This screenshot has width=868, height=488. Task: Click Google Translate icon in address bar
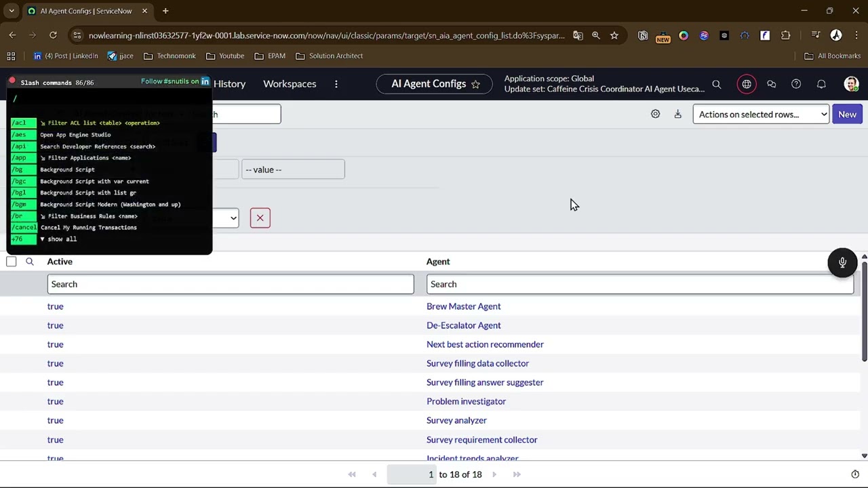tap(578, 35)
